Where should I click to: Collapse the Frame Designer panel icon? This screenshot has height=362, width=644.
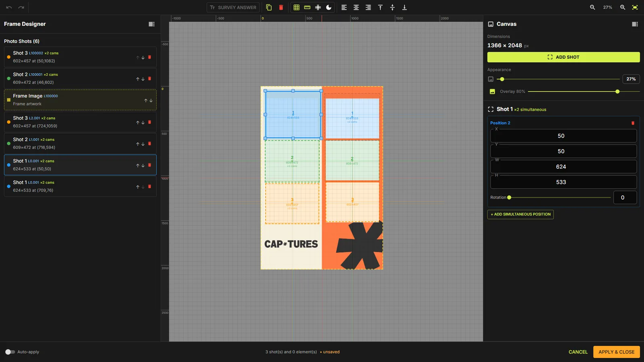click(152, 24)
